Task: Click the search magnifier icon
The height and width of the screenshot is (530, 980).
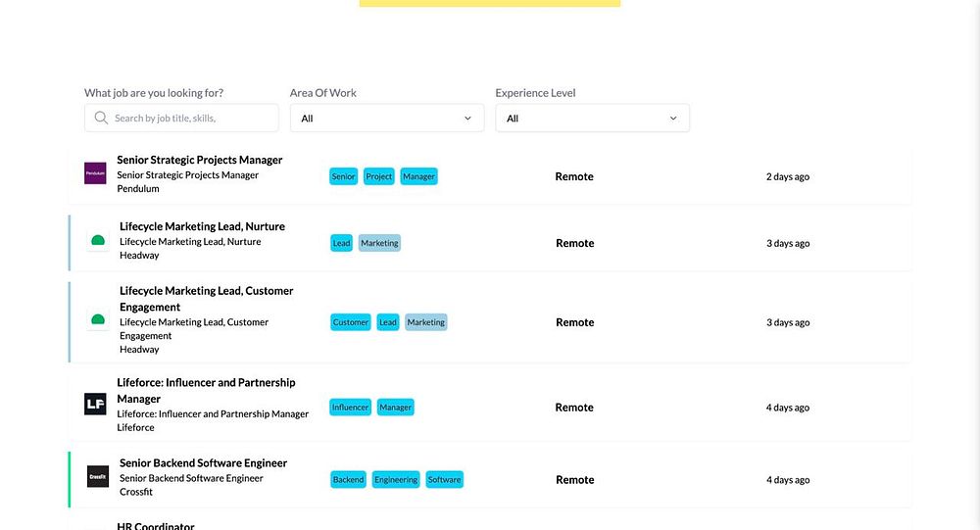Action: [101, 118]
